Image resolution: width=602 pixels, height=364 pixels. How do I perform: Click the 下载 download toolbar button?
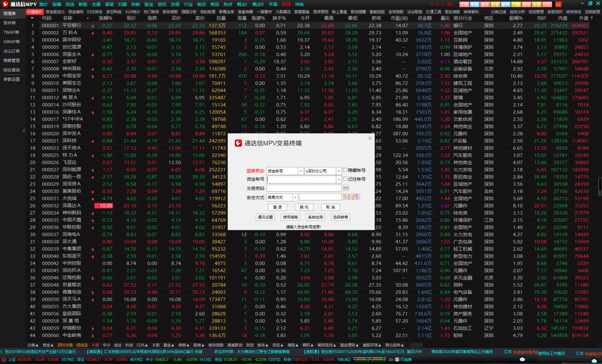(516, 4)
